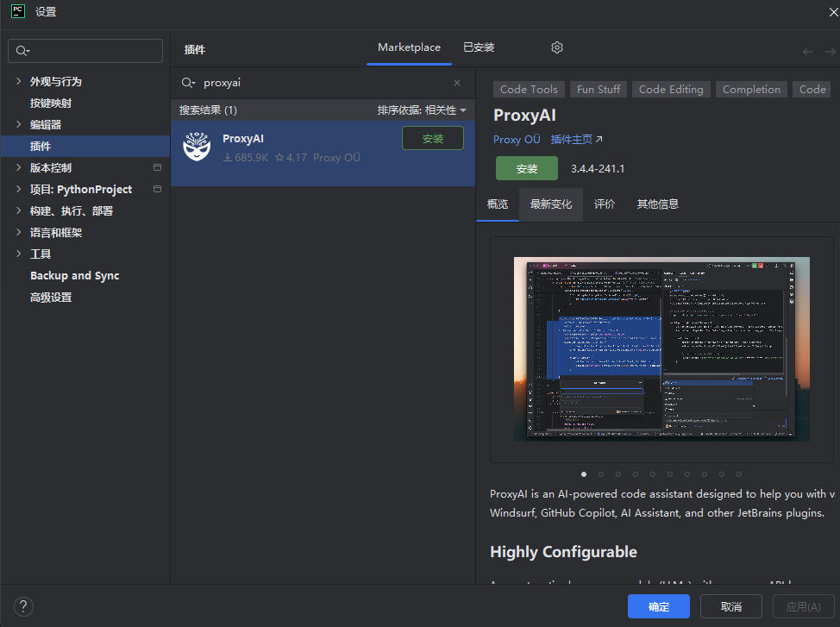Click the 应用(A) button
The image size is (840, 627).
[x=803, y=606]
